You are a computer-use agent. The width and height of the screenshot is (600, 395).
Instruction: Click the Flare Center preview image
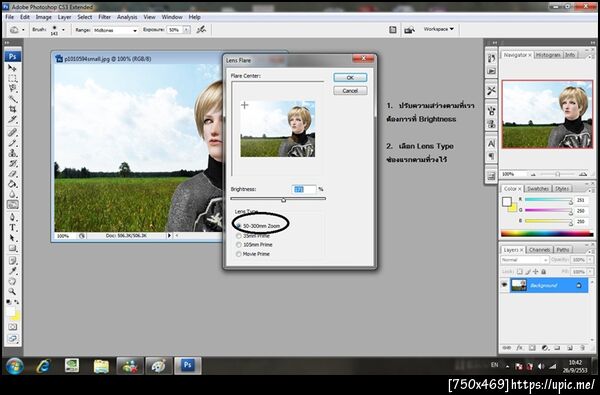point(278,129)
